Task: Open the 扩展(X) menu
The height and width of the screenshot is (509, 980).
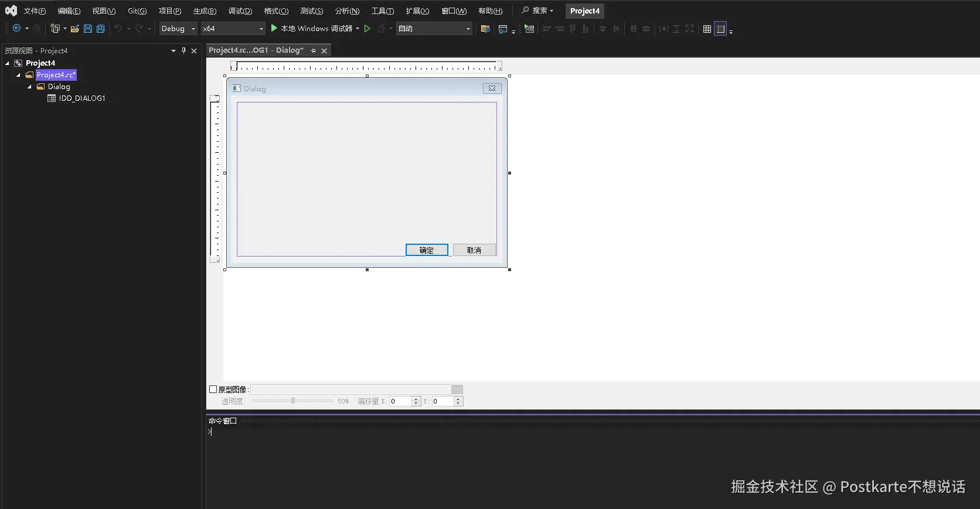Action: click(418, 11)
